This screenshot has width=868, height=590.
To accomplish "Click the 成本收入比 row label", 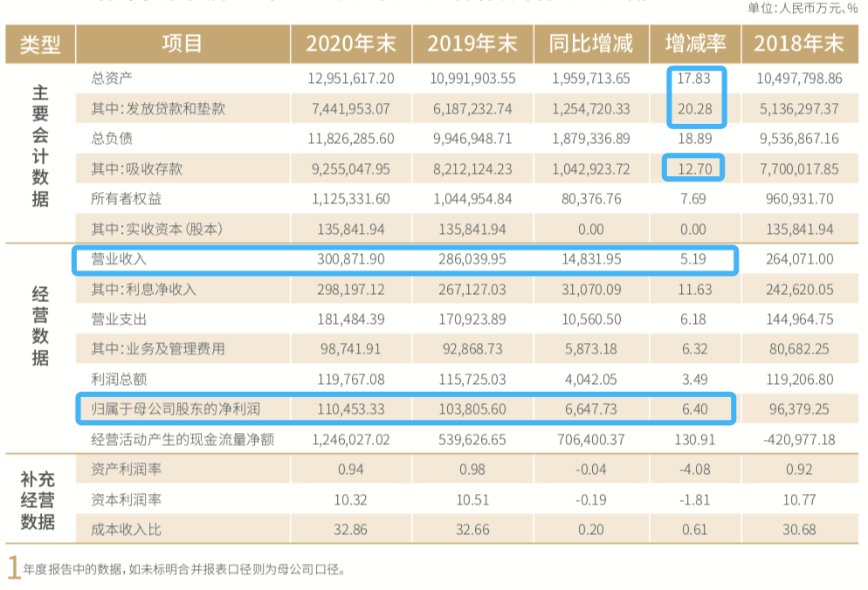I will (127, 530).
